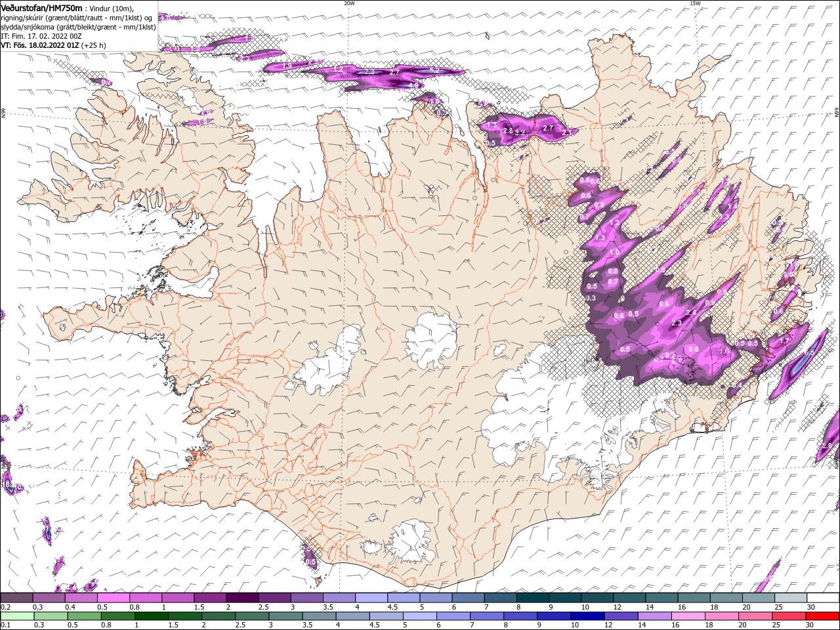Image resolution: width=840 pixels, height=630 pixels.
Task: Pick deep blue lower swatch between 10 and 12
Action: pos(587,616)
